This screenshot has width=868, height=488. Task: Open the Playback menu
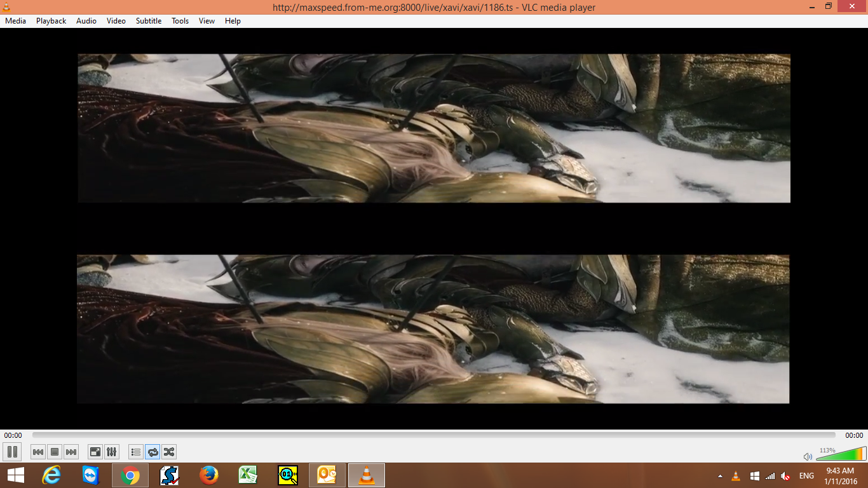(x=51, y=21)
